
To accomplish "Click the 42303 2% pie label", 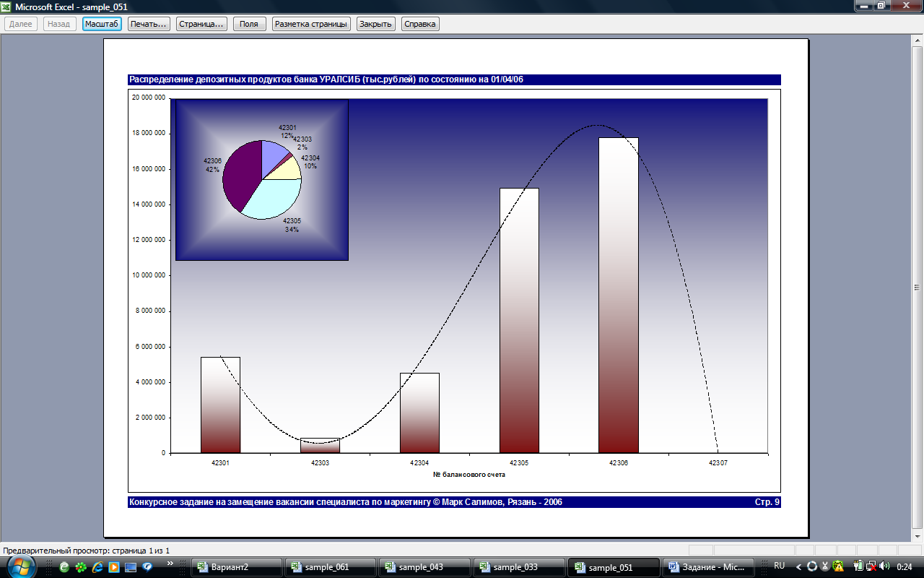I will tap(302, 142).
